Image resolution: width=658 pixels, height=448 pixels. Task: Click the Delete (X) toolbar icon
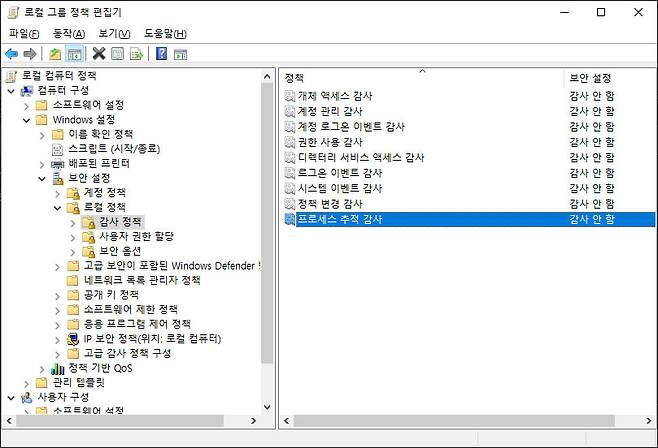(x=98, y=54)
